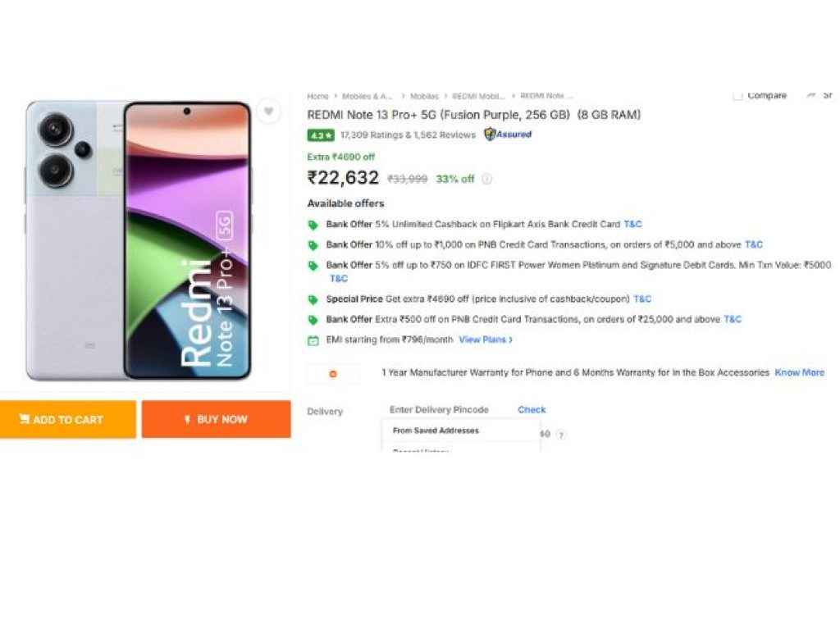Click the Flipkart Assured badge
Screen dimensions: 840x620
pos(507,134)
